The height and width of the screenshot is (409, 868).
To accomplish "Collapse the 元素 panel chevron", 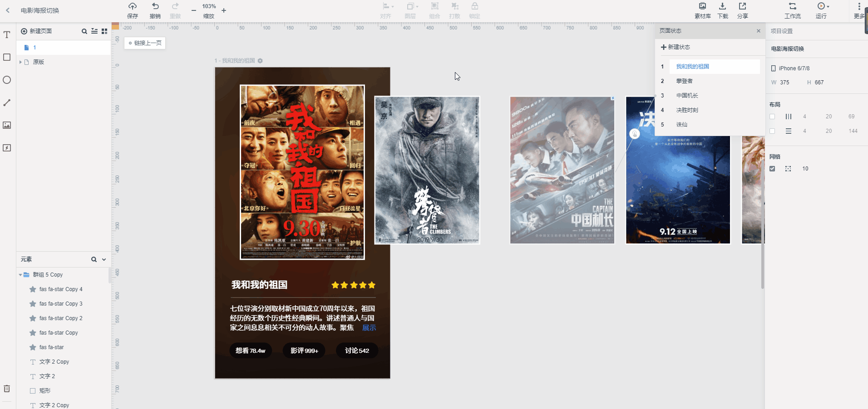I will click(104, 259).
